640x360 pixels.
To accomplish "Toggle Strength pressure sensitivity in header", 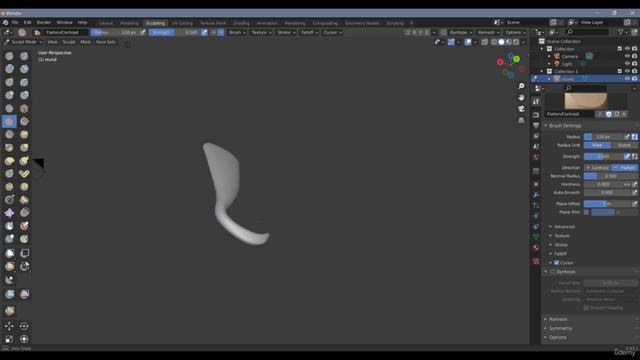I will click(204, 32).
